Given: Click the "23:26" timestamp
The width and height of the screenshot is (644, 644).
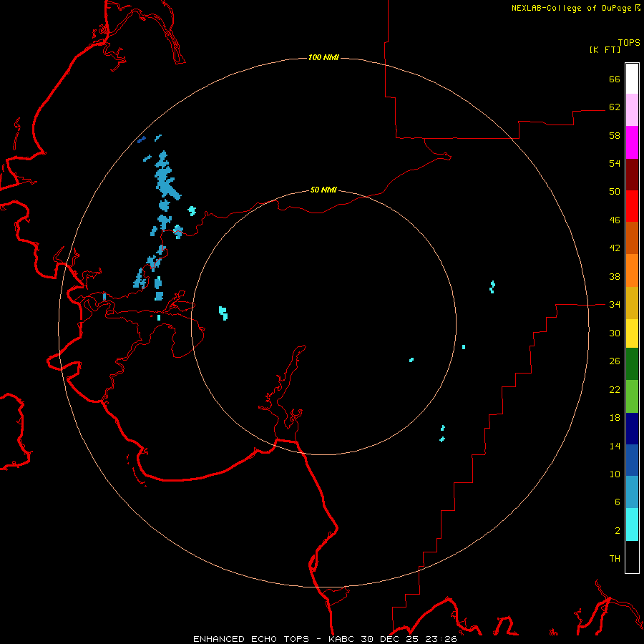Looking at the screenshot, I should 439,639.
